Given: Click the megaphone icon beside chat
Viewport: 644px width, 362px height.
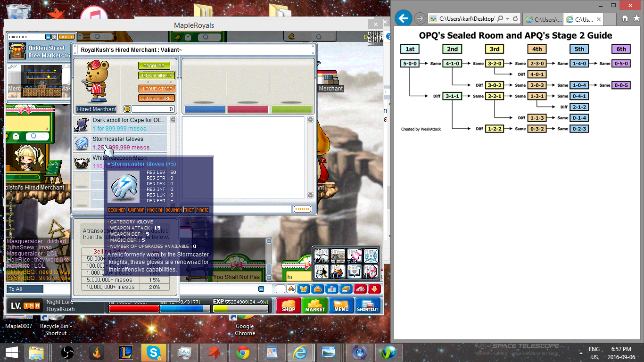Looking at the screenshot, I should pos(291,289).
